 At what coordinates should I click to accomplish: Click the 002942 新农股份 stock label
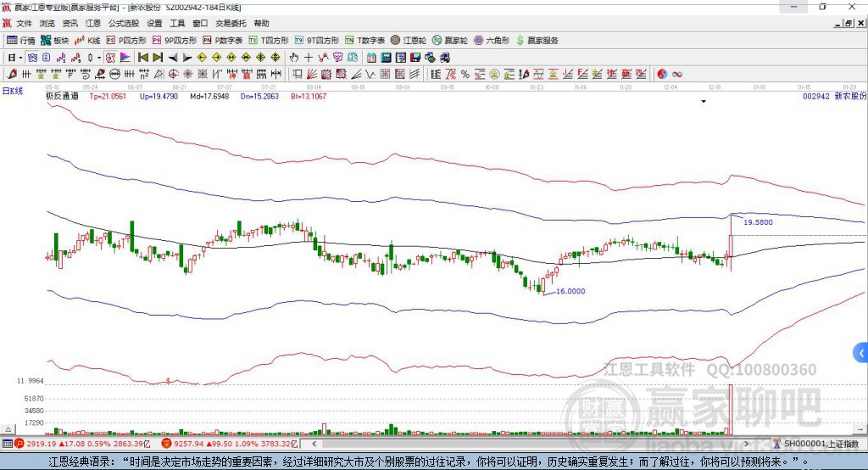coord(834,96)
